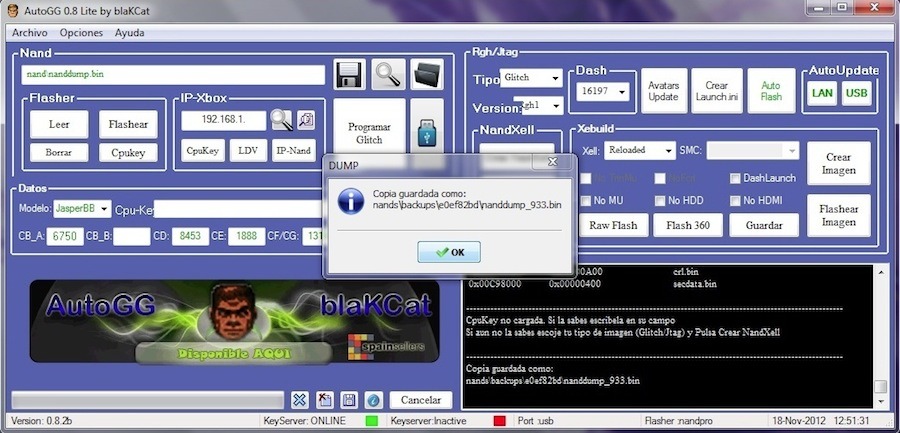Enable the No MU checkbox
Viewport: 900px width, 433px height.
pos(585,201)
